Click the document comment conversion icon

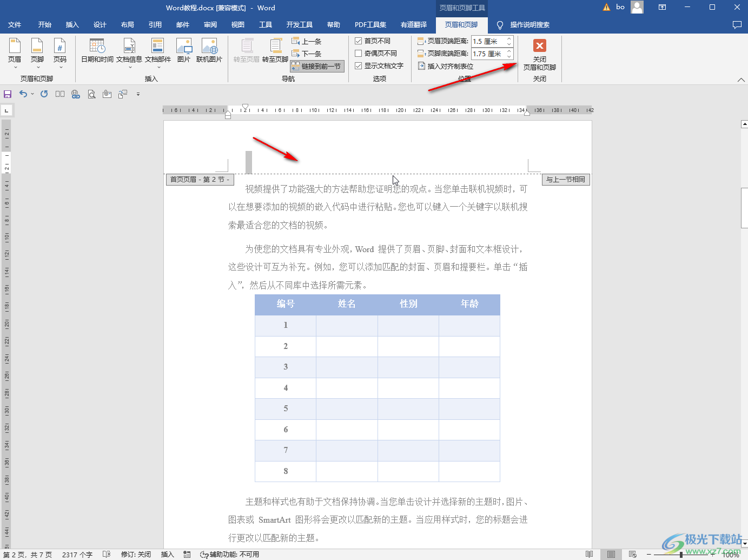pyautogui.click(x=123, y=94)
